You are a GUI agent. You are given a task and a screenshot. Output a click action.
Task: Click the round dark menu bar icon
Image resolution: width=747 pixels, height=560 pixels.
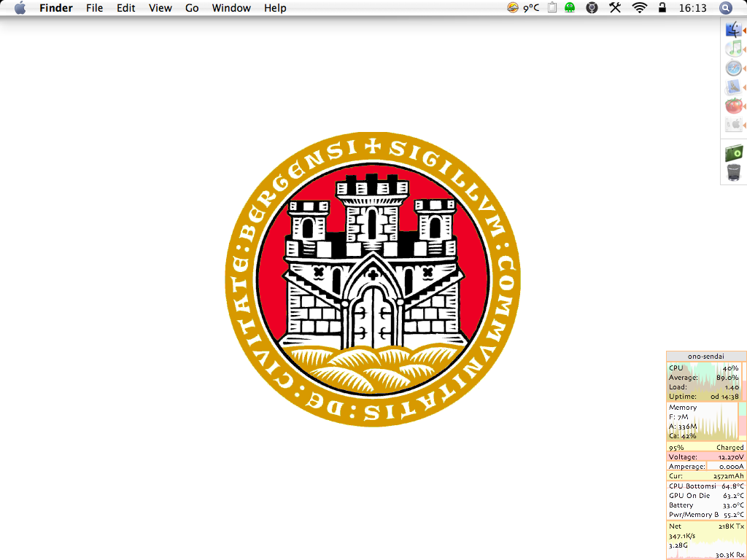pyautogui.click(x=592, y=7)
